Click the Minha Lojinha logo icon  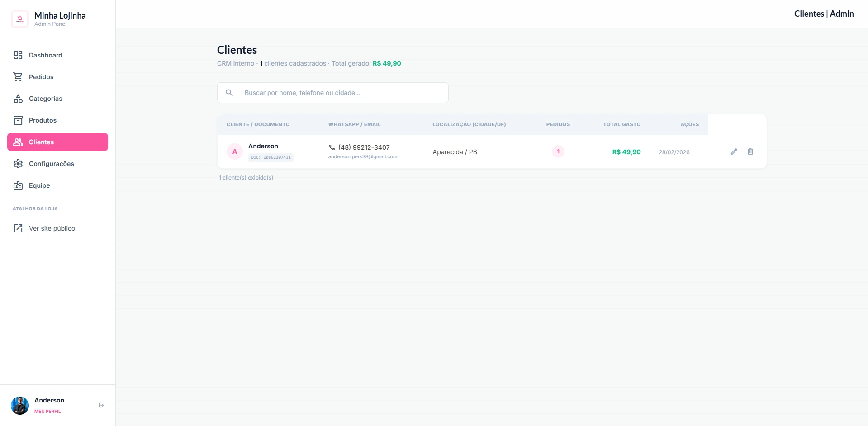tap(20, 19)
